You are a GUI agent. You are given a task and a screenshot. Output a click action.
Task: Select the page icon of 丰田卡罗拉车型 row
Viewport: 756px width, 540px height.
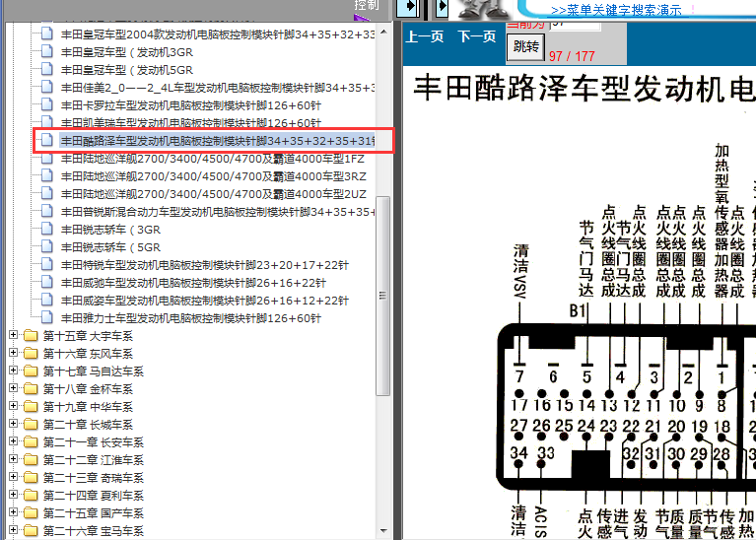click(x=46, y=105)
